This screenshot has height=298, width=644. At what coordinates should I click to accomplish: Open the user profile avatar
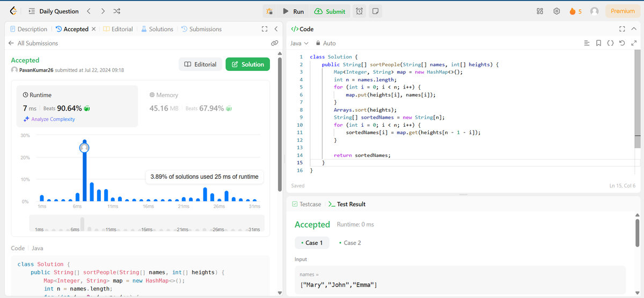(x=594, y=11)
